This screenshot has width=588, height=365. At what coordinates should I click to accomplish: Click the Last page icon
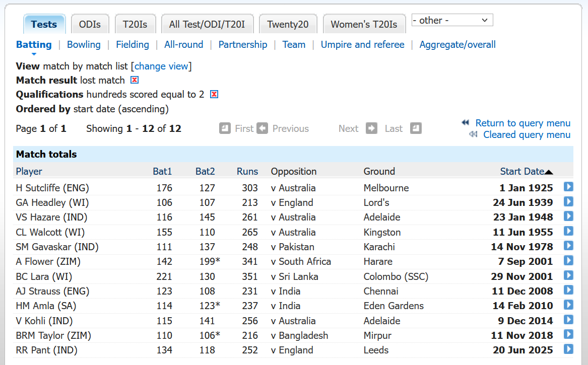416,128
